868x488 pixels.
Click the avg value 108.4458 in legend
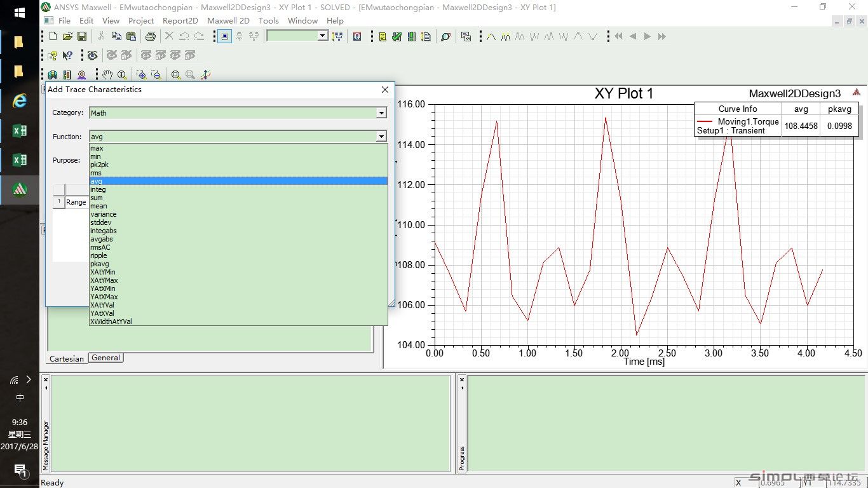pos(801,126)
